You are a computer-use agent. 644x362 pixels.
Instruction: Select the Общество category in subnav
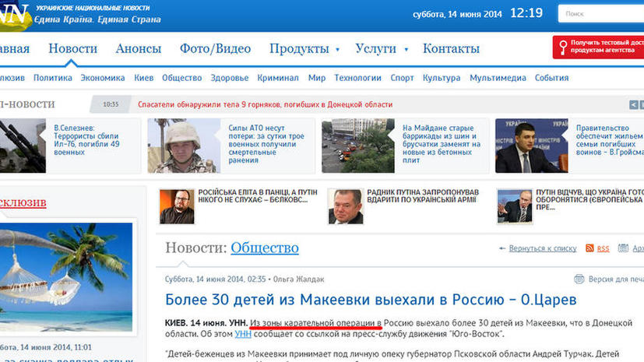(x=182, y=78)
